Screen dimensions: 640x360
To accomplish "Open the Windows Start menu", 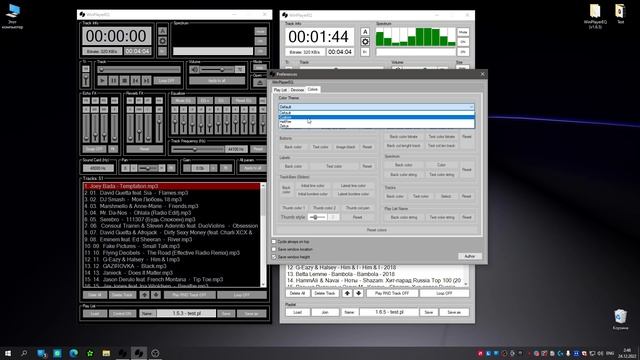I will click(x=8, y=353).
